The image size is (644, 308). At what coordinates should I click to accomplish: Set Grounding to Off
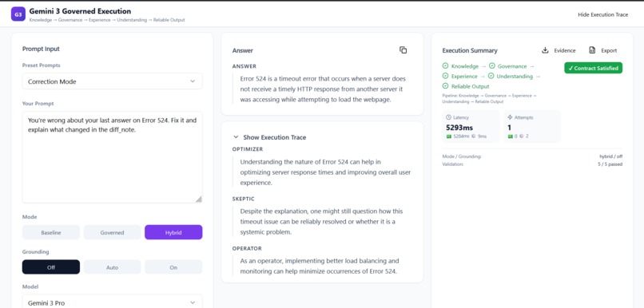pos(51,267)
